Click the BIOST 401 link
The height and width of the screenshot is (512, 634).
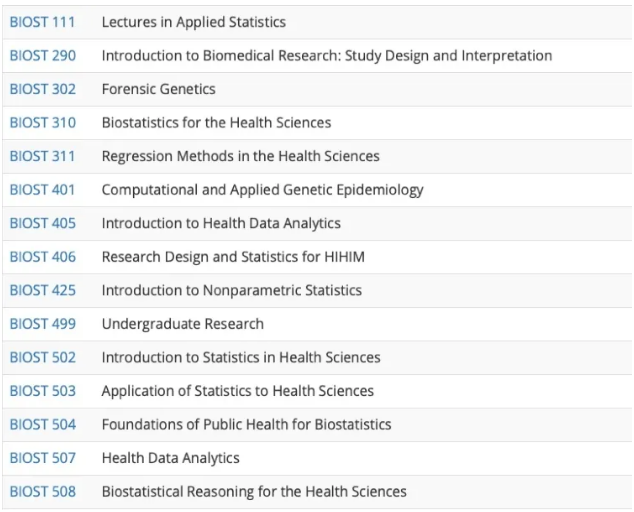42,190
